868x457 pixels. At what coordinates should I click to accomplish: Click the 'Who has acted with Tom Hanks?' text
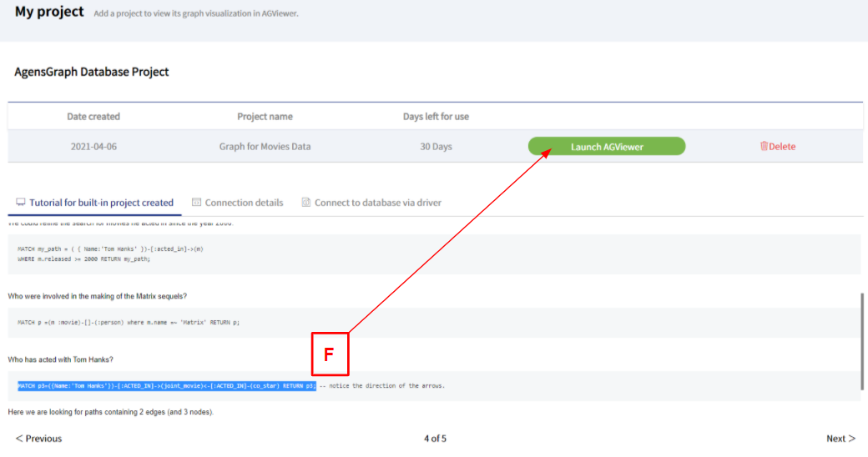60,359
